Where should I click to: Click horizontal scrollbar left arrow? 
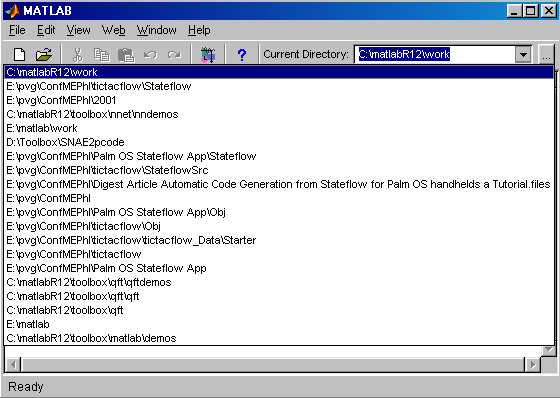click(x=13, y=364)
